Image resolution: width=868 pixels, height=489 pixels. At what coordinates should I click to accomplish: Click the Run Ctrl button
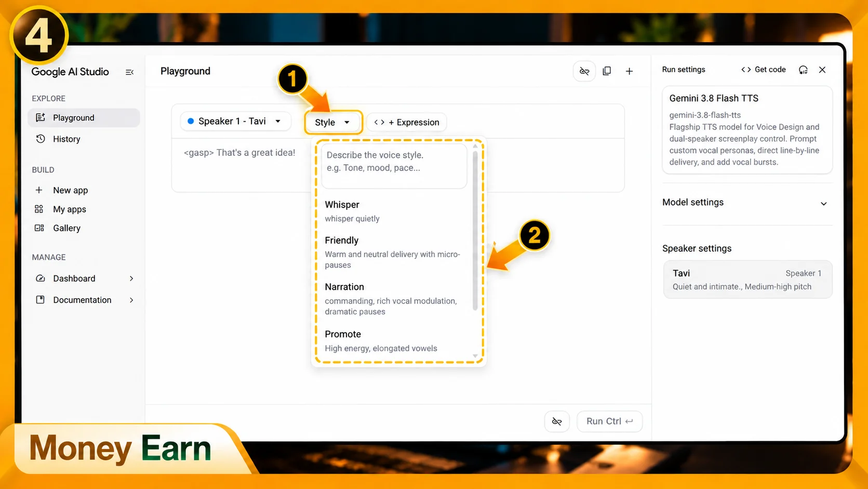pos(610,421)
